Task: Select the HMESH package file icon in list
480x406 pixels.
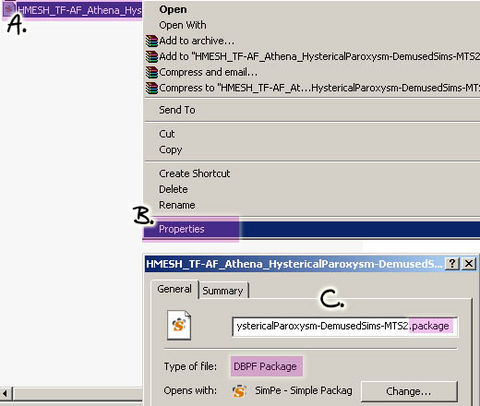Action: coord(9,9)
